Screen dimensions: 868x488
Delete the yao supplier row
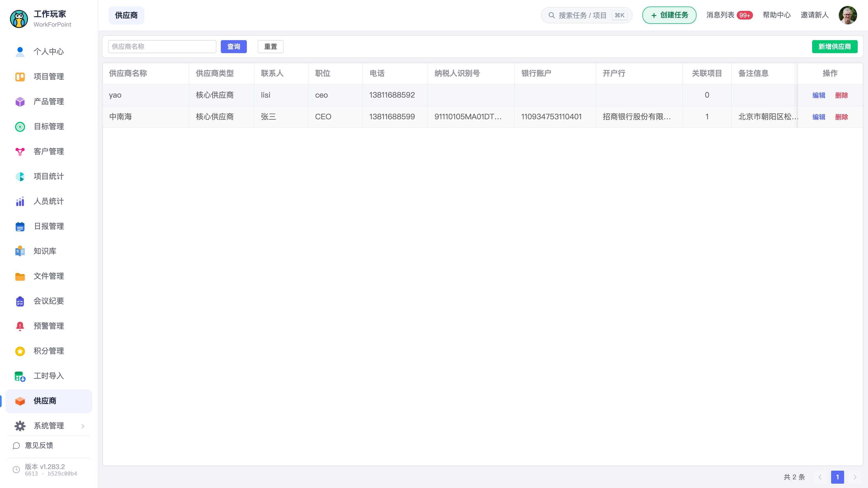tap(841, 95)
